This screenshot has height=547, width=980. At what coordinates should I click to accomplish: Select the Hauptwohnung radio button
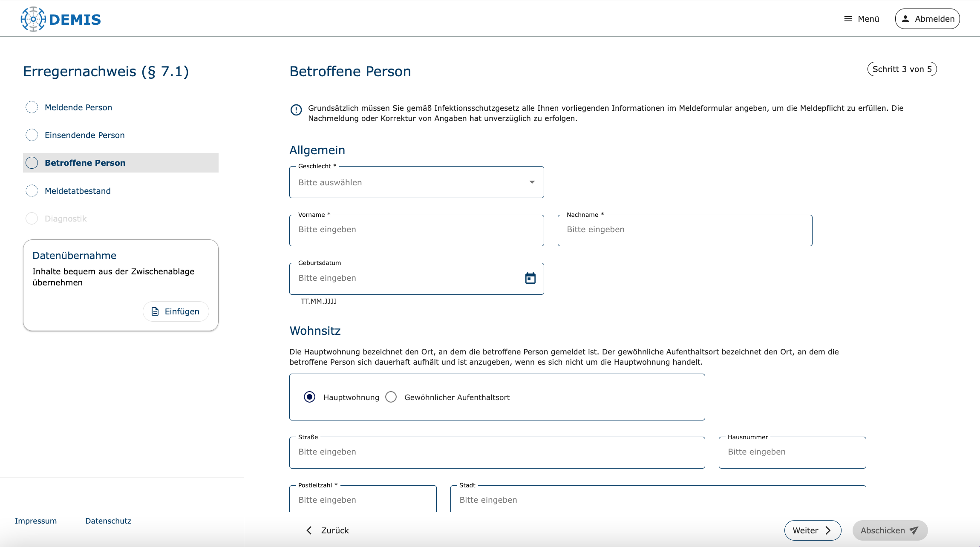pos(310,397)
